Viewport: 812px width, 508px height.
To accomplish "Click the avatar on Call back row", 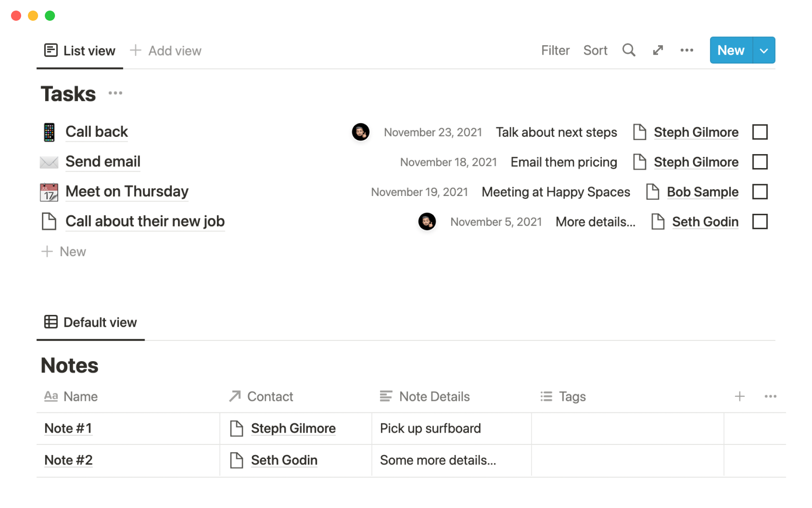I will (360, 132).
